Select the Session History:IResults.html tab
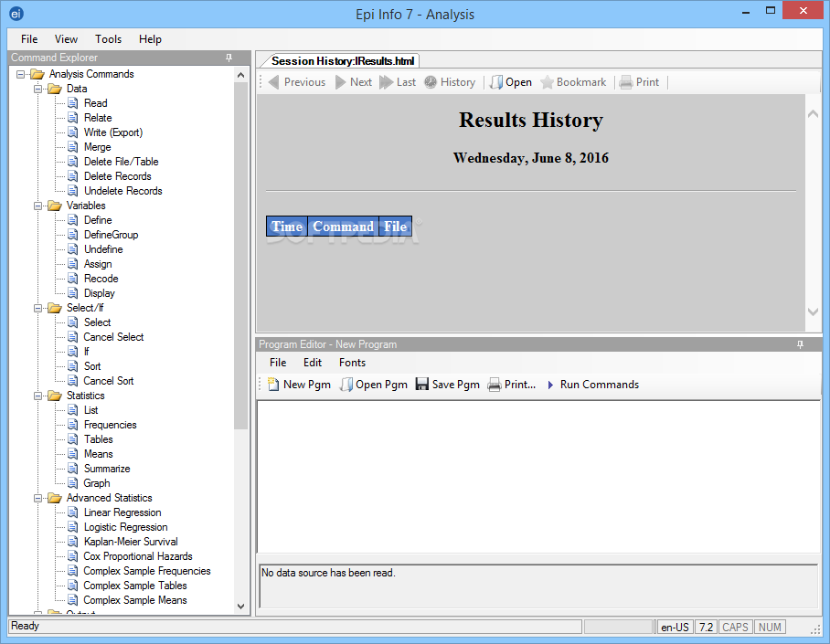The height and width of the screenshot is (644, 830). 343,61
